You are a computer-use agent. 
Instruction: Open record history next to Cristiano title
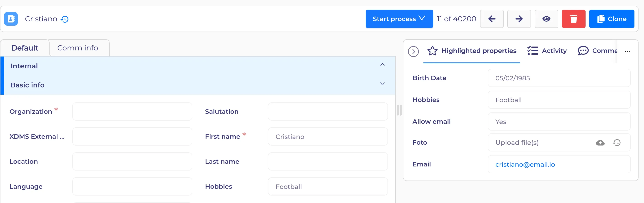(65, 19)
